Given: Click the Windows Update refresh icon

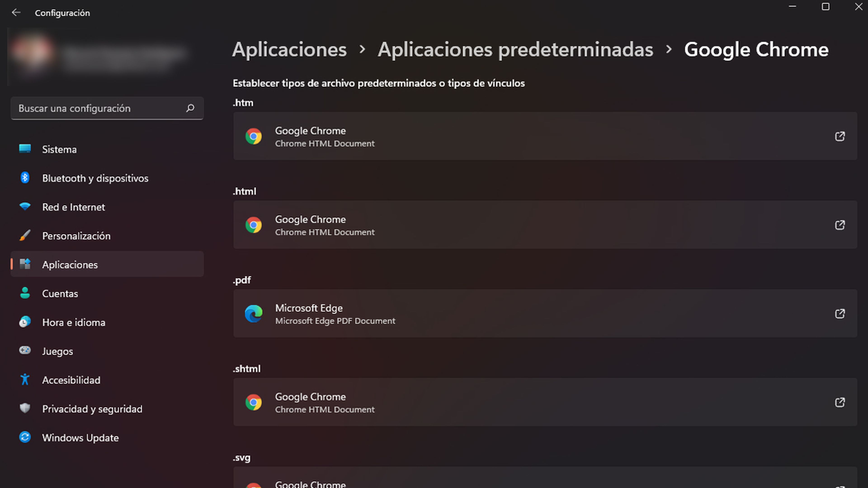Looking at the screenshot, I should [25, 437].
